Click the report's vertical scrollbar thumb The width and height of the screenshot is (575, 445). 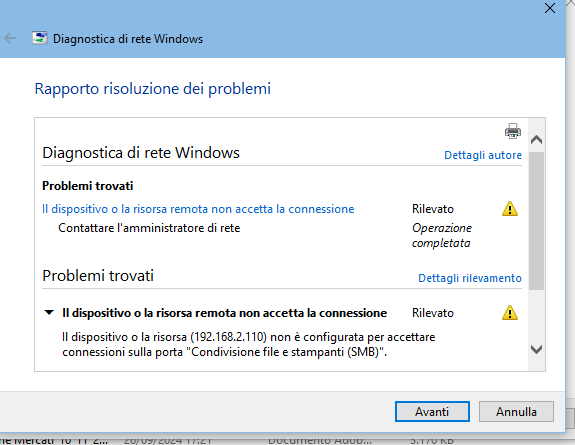pyautogui.click(x=536, y=221)
